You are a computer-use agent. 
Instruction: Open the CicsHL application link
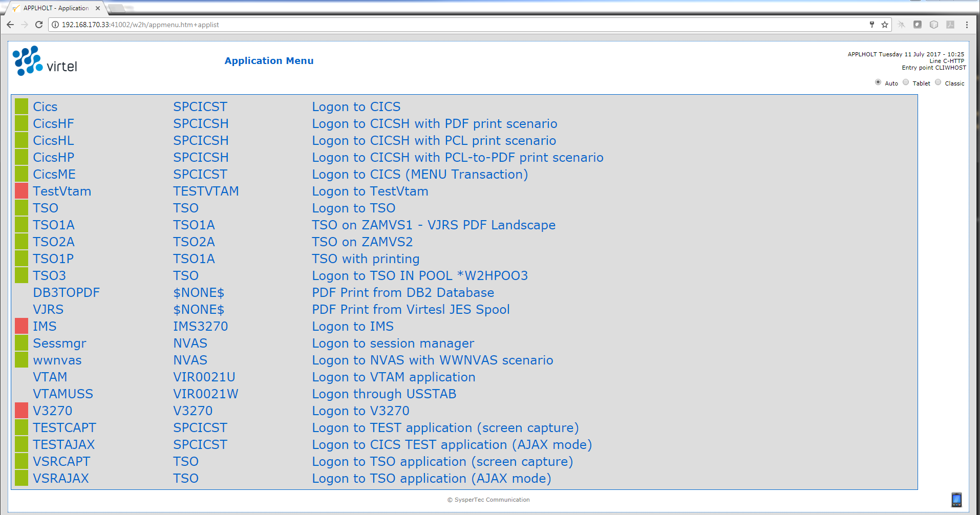click(53, 140)
